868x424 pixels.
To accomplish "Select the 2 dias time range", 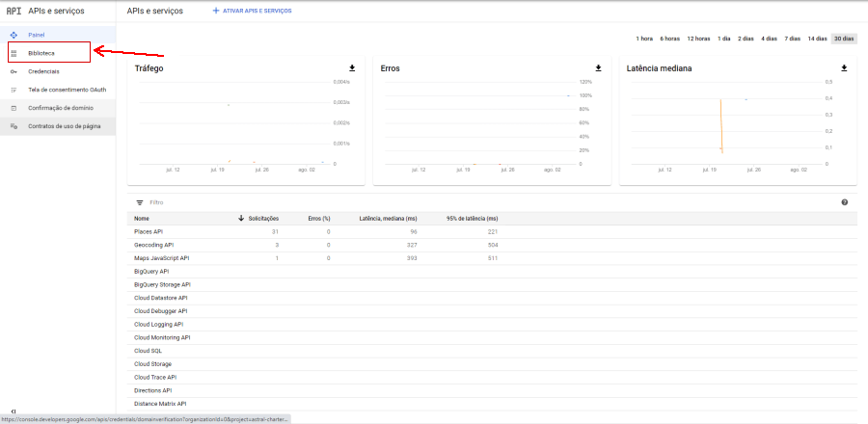I will point(746,39).
